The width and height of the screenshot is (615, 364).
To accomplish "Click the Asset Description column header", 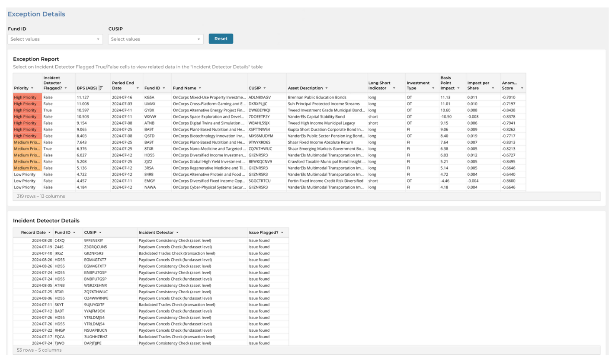I will [x=305, y=88].
